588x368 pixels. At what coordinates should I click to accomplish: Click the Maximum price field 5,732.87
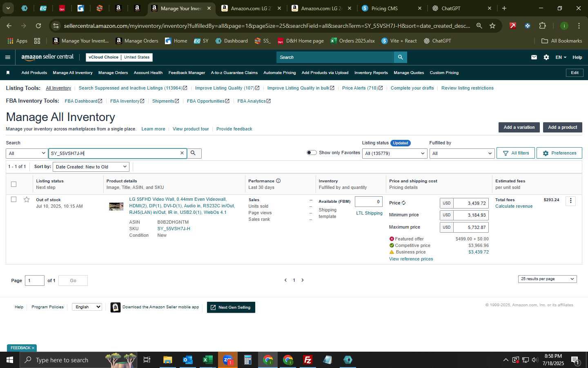(x=471, y=227)
